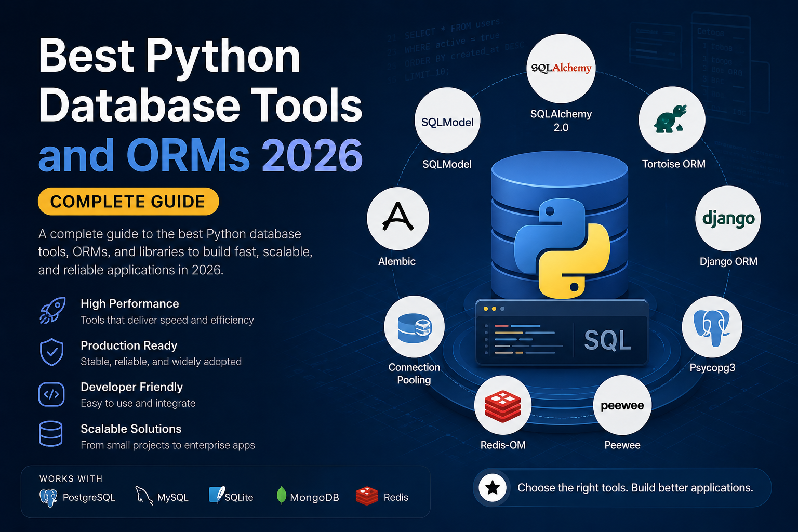Image resolution: width=798 pixels, height=532 pixels.
Task: Click 'Tools that deliver speed and efficiency'
Action: (x=167, y=321)
